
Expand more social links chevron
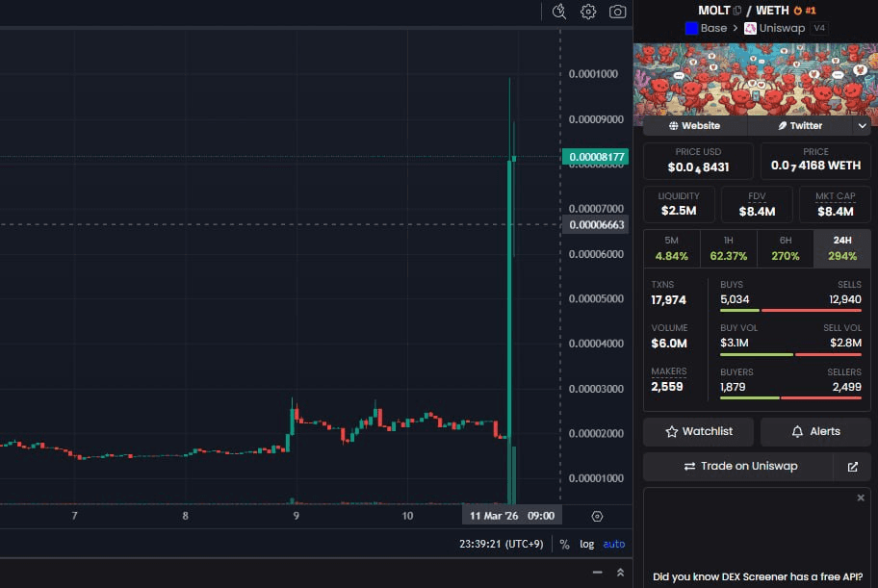pos(863,126)
